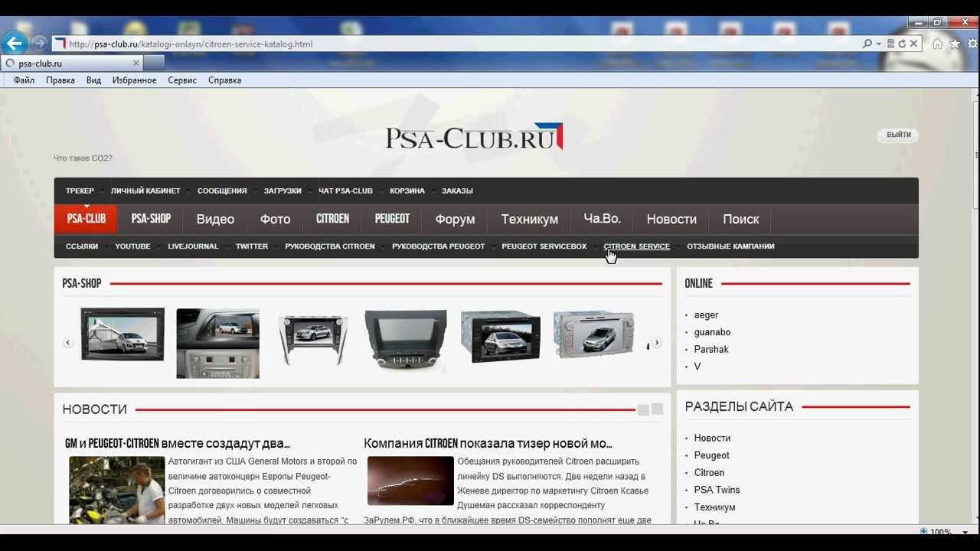Click the second НОВОСТИ pager square

click(x=657, y=409)
